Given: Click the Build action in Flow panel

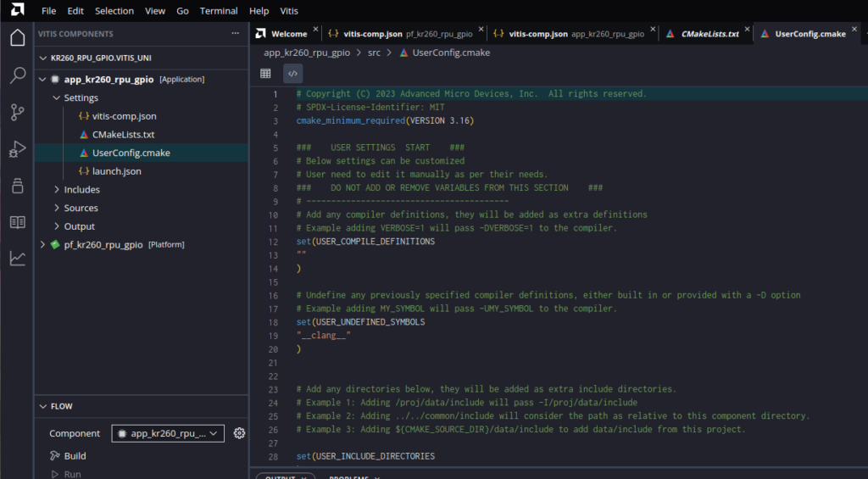Looking at the screenshot, I should (x=75, y=456).
